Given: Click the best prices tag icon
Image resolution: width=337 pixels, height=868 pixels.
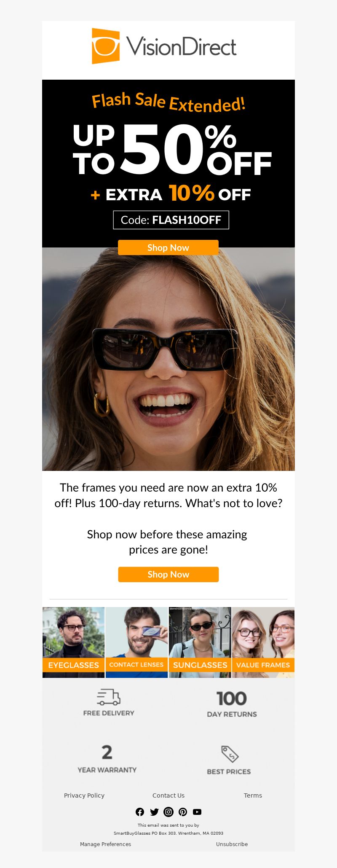Looking at the screenshot, I should (230, 754).
